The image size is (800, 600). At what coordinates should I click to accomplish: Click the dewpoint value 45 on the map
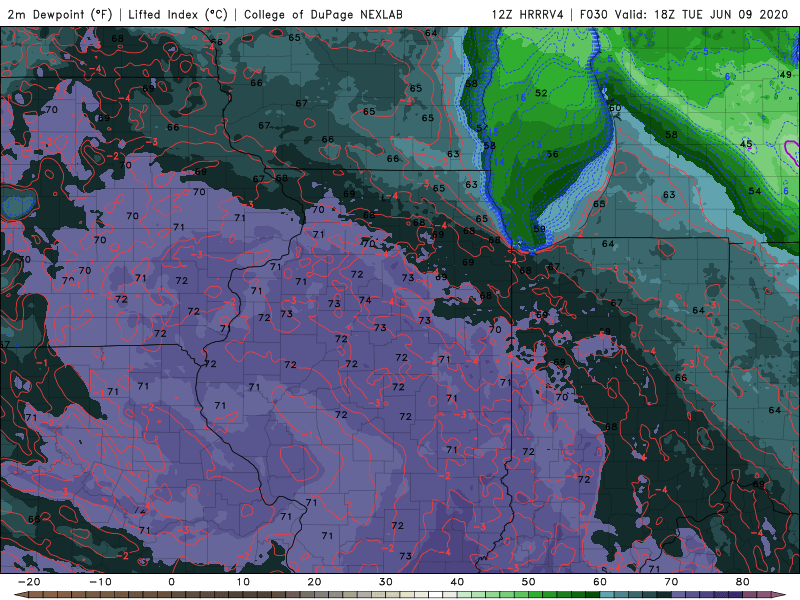pos(746,144)
